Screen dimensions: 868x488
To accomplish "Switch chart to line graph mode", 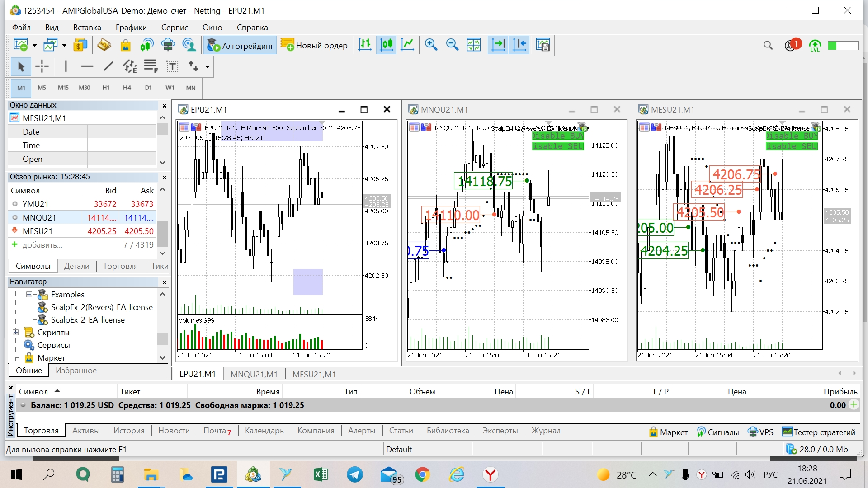I will pos(407,45).
